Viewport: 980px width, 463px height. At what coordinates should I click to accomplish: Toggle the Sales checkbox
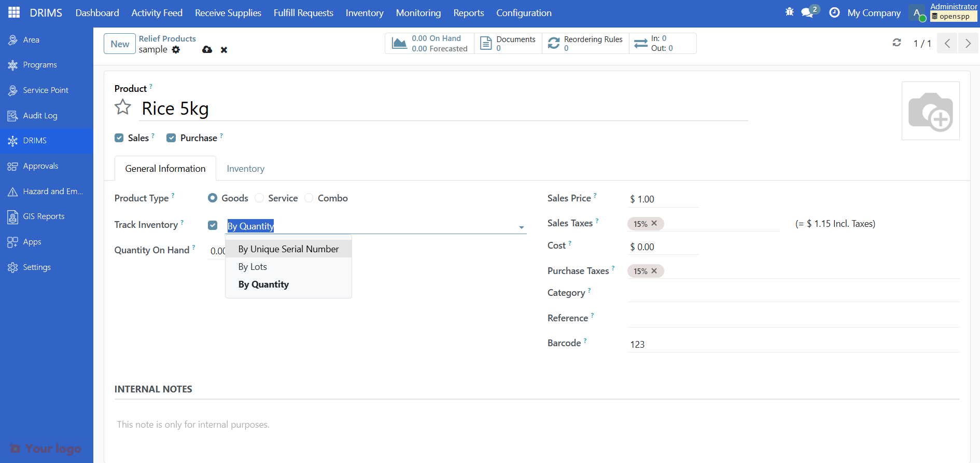[119, 138]
